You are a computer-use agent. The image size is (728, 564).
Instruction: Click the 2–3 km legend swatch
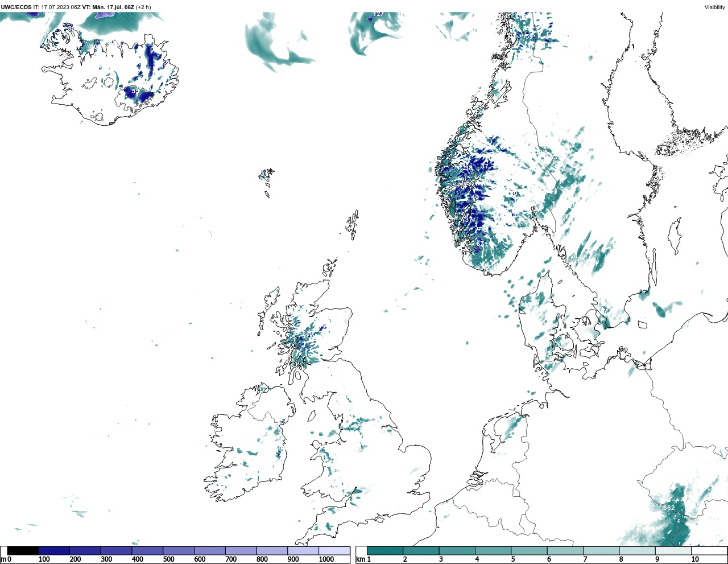(x=421, y=550)
